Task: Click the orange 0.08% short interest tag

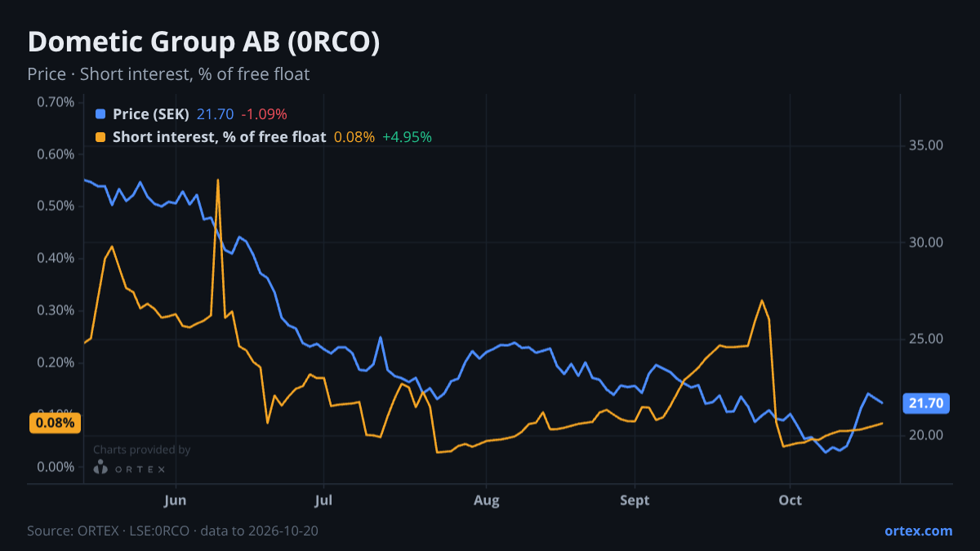Action: [x=56, y=423]
